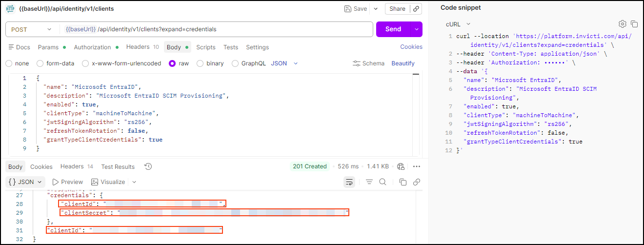The image size is (644, 245).
Task: Open the JSON body format dropdown
Action: click(x=284, y=63)
